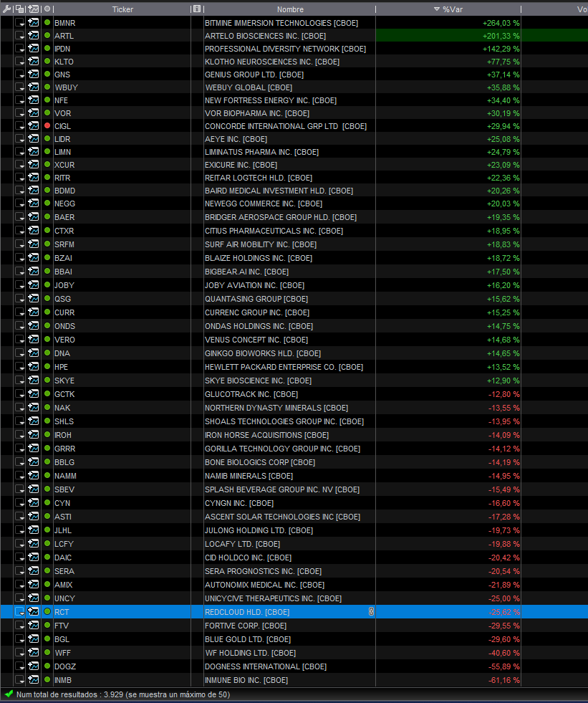Click PROFESSIONAL DIVERSITY NETWORK name
Screen dimensions: 588x703
pos(286,49)
